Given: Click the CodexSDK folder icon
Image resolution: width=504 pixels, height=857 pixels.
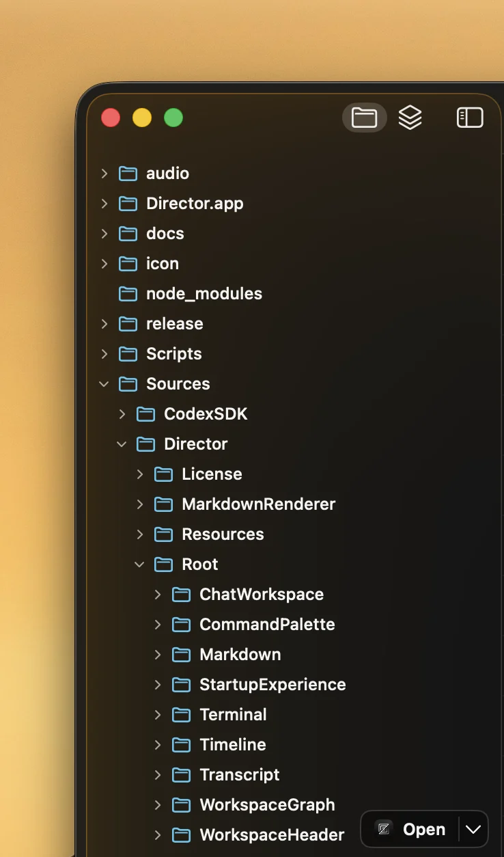Looking at the screenshot, I should point(145,414).
